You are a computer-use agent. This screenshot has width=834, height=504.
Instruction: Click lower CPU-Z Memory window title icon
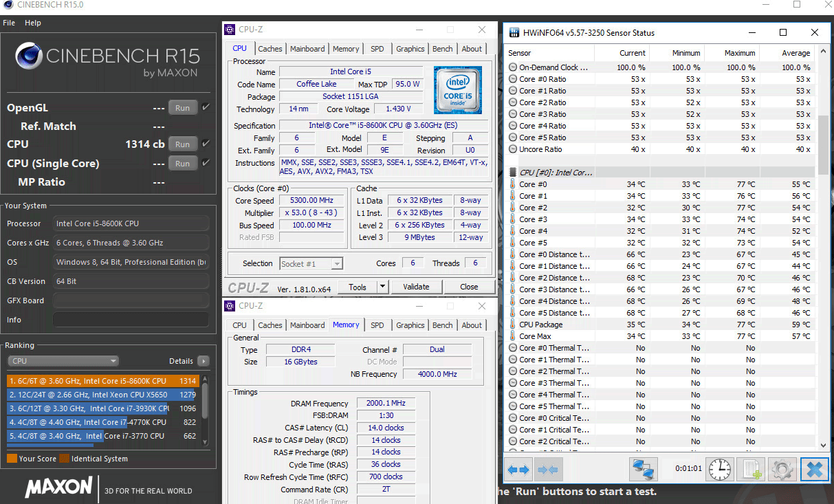230,306
